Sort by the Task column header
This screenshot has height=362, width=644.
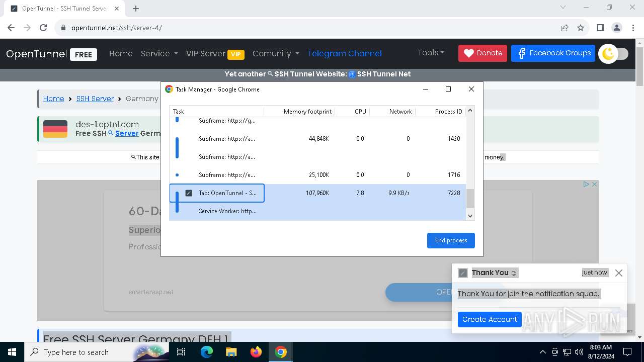point(216,111)
